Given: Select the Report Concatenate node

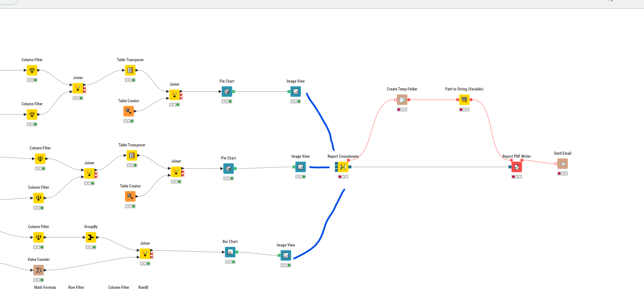Looking at the screenshot, I should coord(343,166).
